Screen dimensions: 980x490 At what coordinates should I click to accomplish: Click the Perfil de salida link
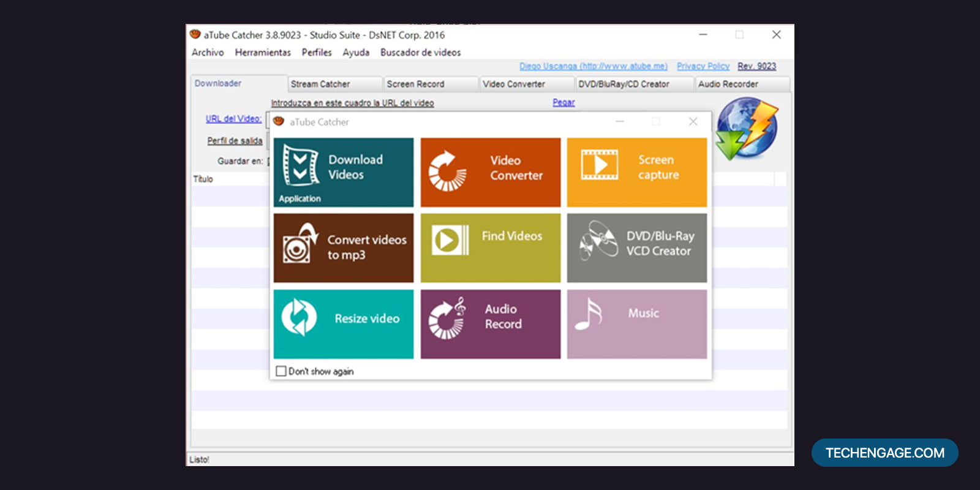click(x=235, y=141)
